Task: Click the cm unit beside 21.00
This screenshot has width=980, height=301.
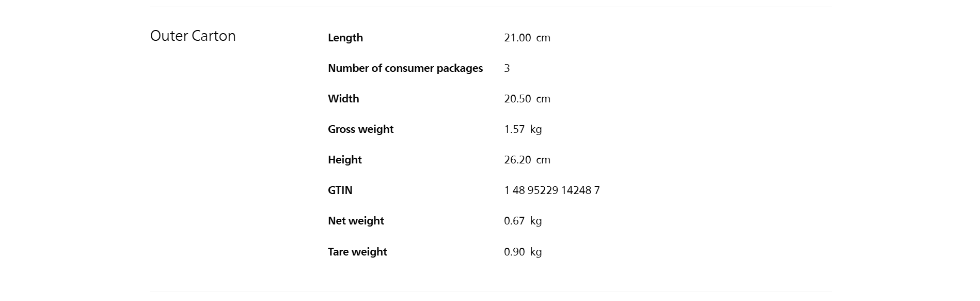Action: coord(543,38)
